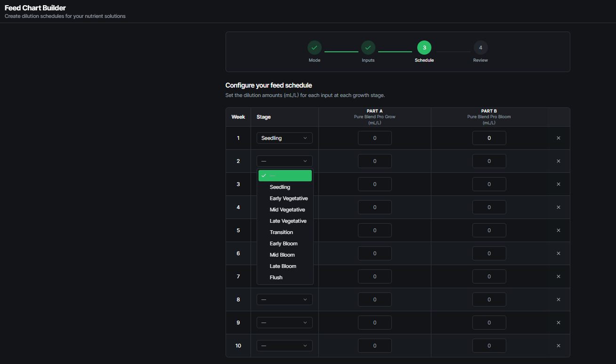Image resolution: width=616 pixels, height=364 pixels.
Task: Remove week 9 row with the X icon
Action: point(559,323)
